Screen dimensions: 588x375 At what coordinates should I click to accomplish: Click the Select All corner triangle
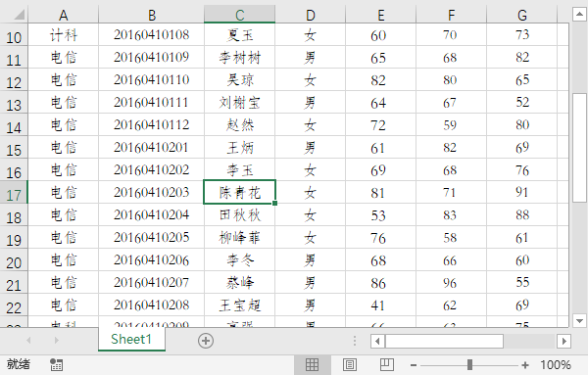pos(19,15)
